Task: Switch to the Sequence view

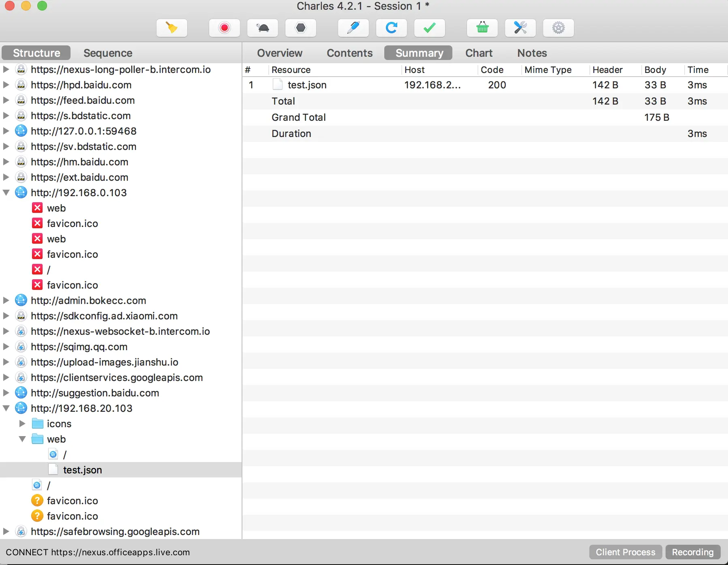Action: point(108,53)
